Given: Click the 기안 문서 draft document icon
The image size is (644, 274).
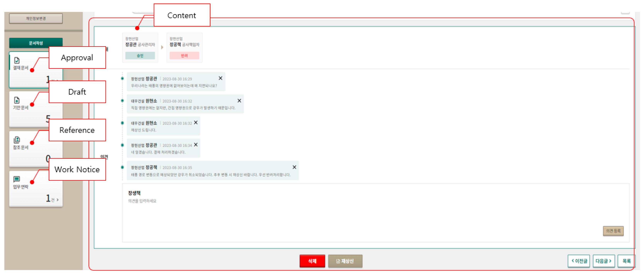Looking at the screenshot, I should [x=17, y=100].
